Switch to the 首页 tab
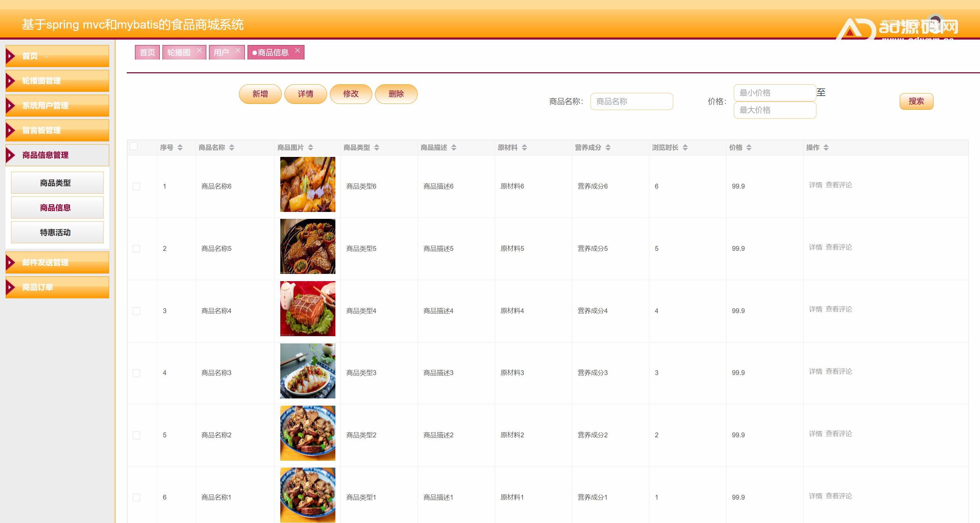This screenshot has height=523, width=980. pos(147,52)
